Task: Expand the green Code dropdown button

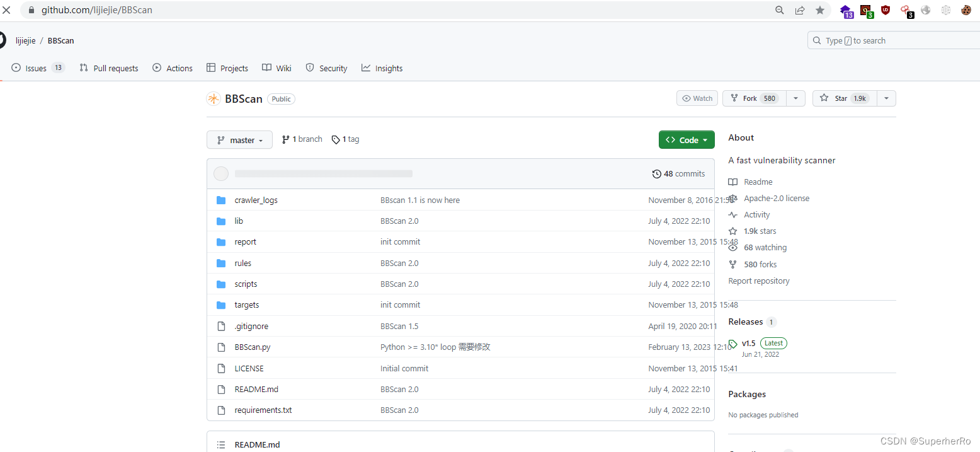Action: (687, 140)
